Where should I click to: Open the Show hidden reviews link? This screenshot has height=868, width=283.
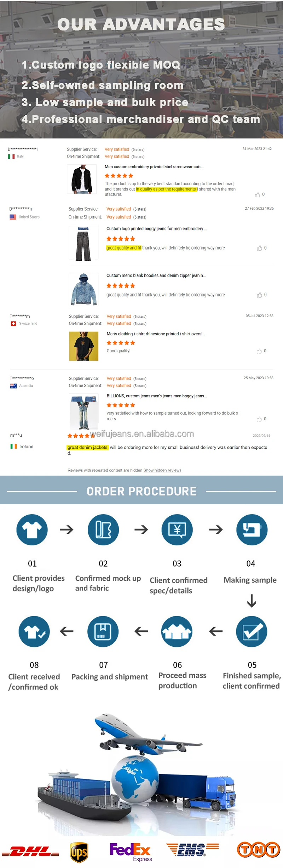click(162, 470)
